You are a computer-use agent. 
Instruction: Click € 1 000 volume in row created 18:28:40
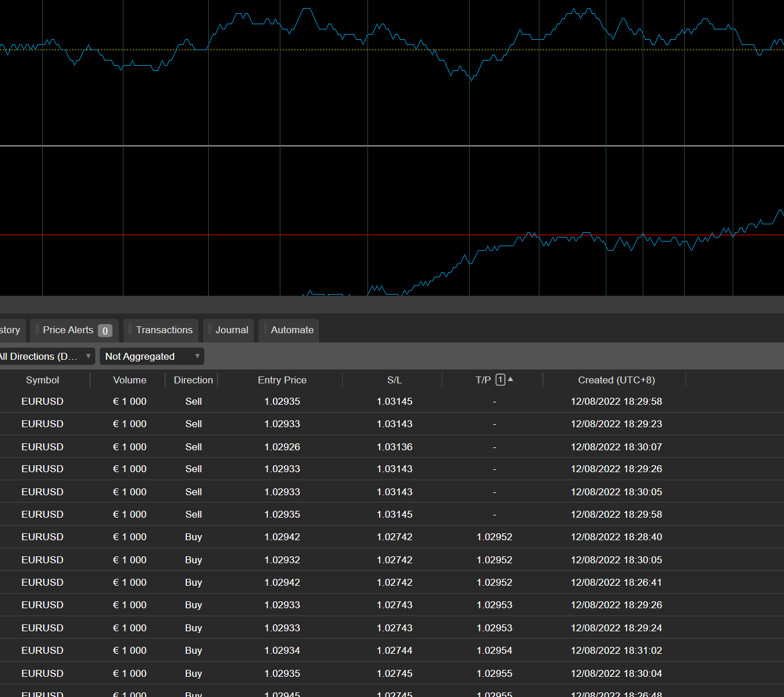click(130, 537)
